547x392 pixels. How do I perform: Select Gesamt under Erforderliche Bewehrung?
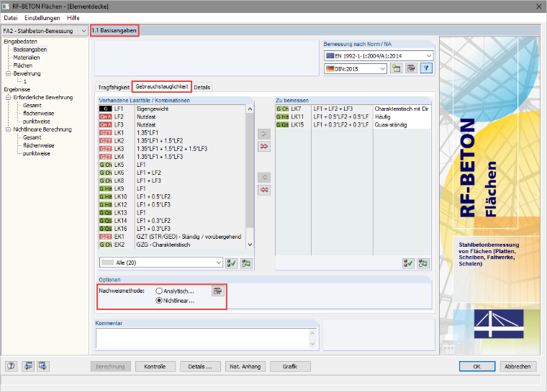click(32, 105)
